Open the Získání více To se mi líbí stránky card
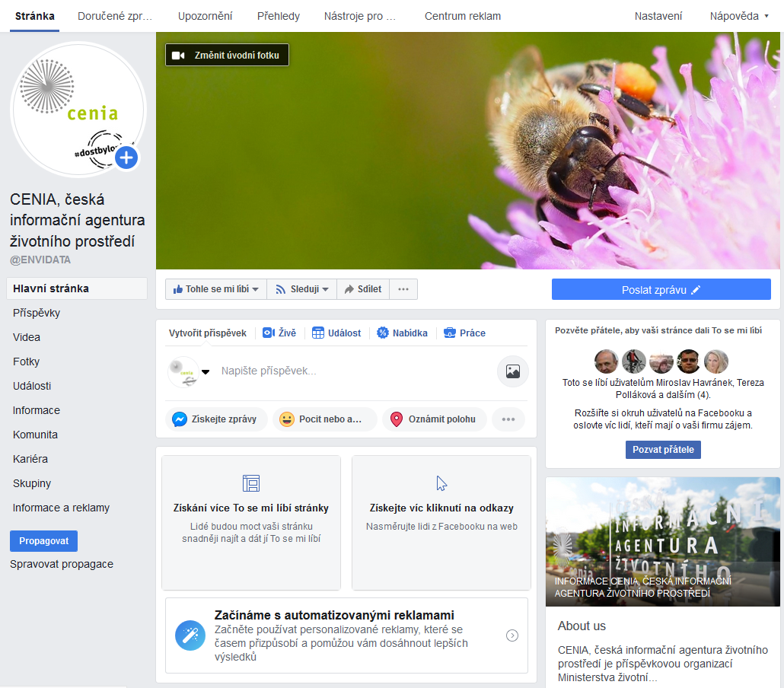 click(x=251, y=523)
